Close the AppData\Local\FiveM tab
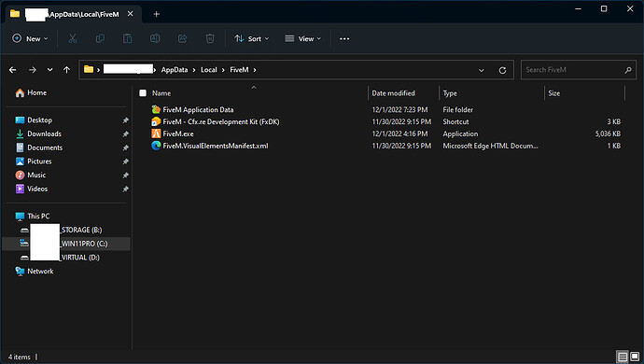 (x=130, y=14)
